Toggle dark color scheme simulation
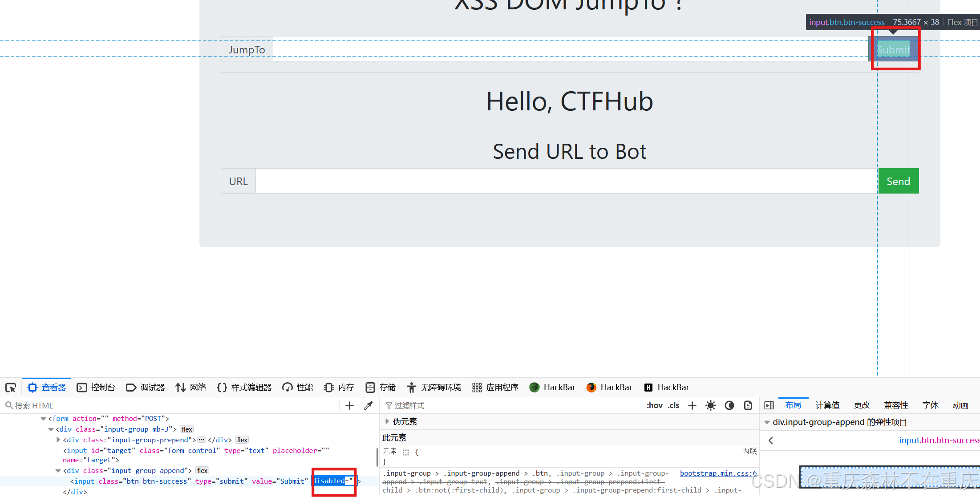 [x=729, y=405]
